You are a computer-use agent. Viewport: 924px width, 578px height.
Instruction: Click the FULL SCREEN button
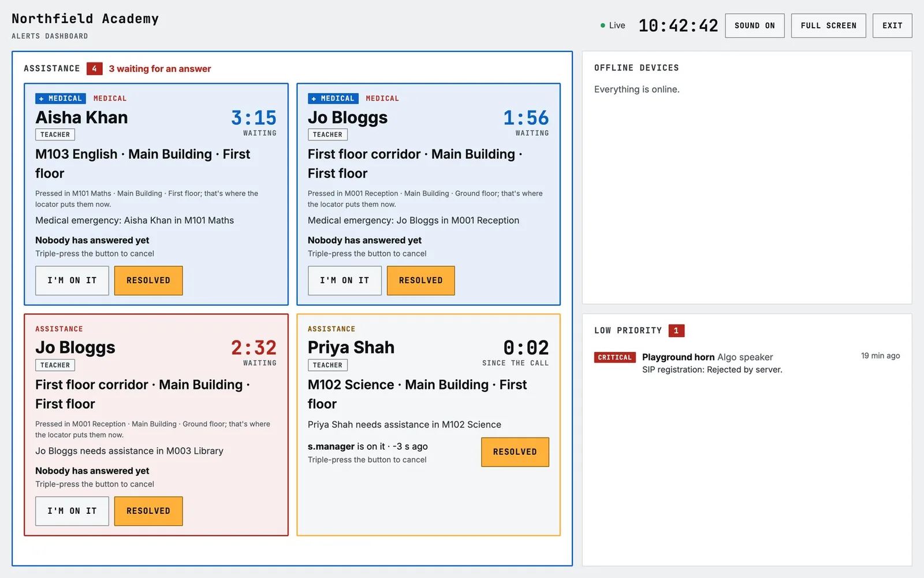point(828,25)
